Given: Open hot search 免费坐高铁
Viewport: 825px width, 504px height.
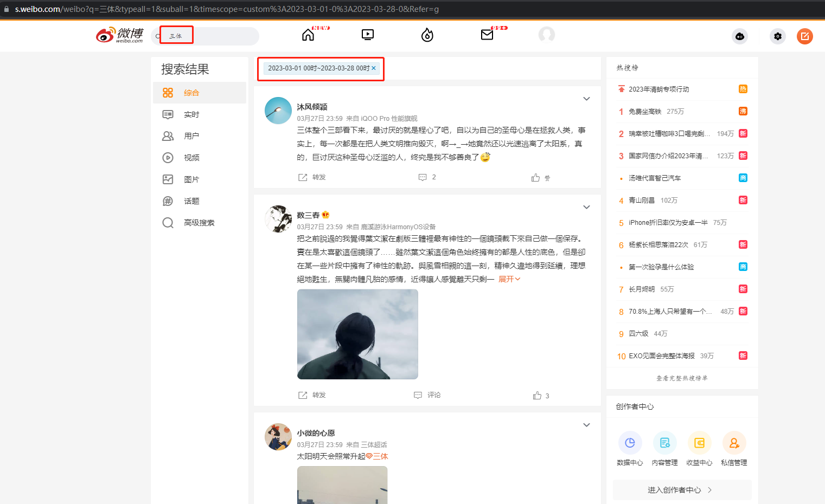Looking at the screenshot, I should pos(645,112).
